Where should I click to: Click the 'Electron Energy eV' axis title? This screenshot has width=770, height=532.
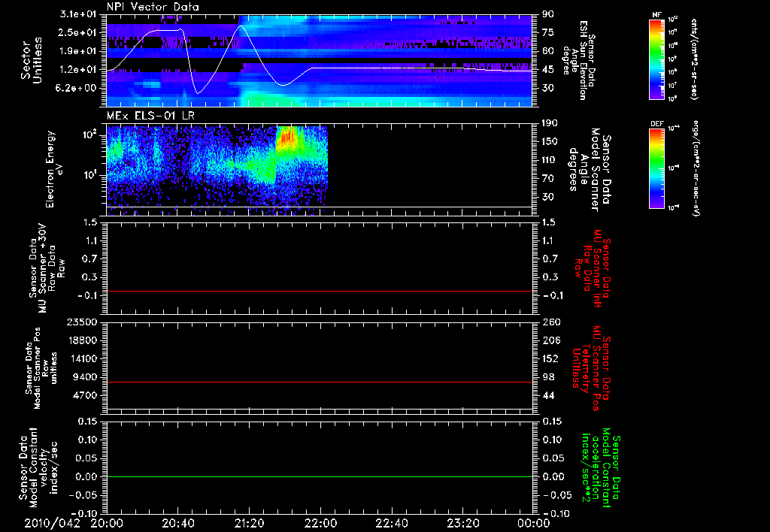pos(54,169)
